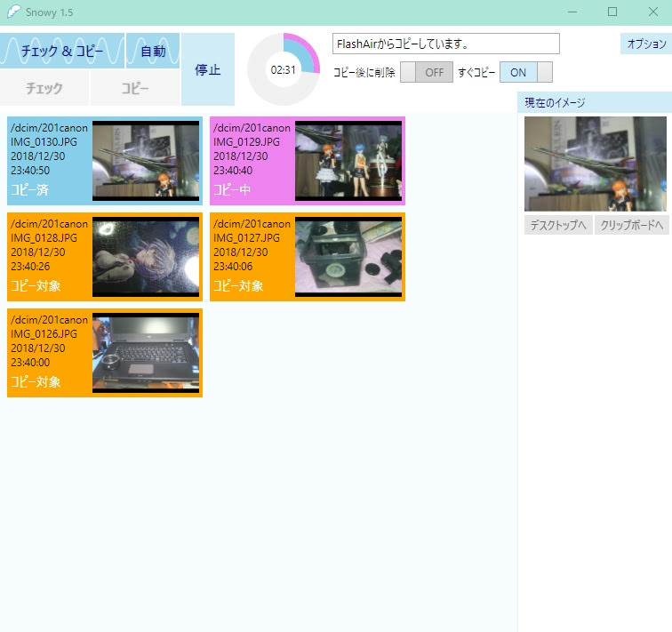Image resolution: width=672 pixels, height=632 pixels.
Task: Click the greyed チェック button
Action: [x=44, y=89]
